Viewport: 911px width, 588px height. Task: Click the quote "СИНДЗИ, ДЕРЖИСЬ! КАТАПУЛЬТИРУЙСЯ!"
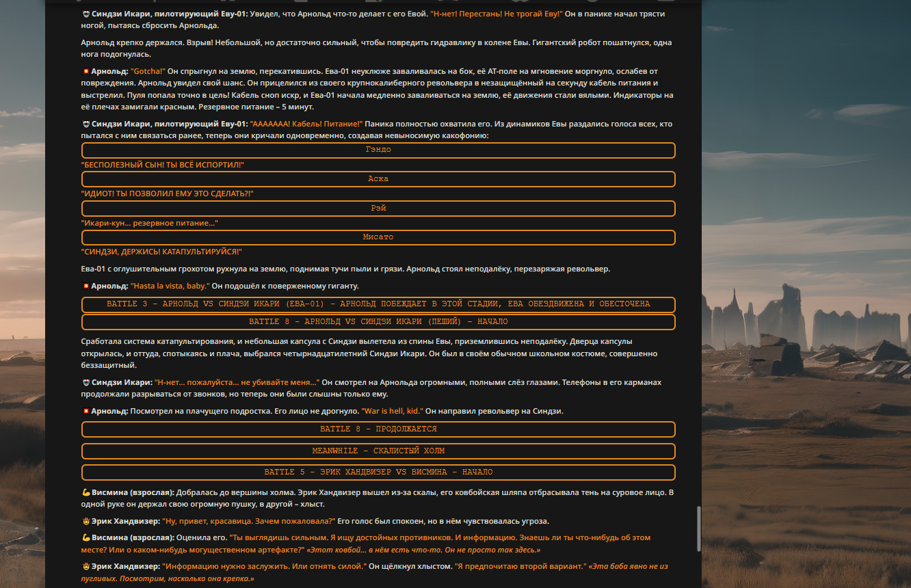(161, 252)
